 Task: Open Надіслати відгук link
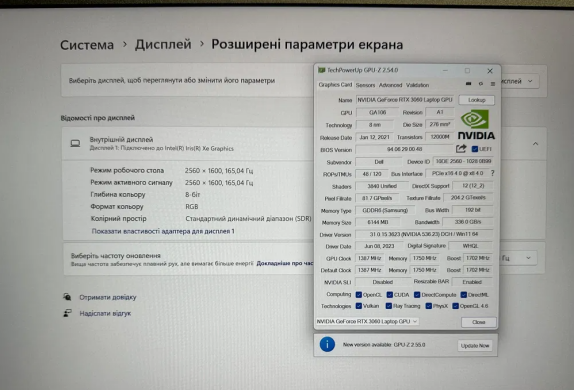[x=105, y=313]
